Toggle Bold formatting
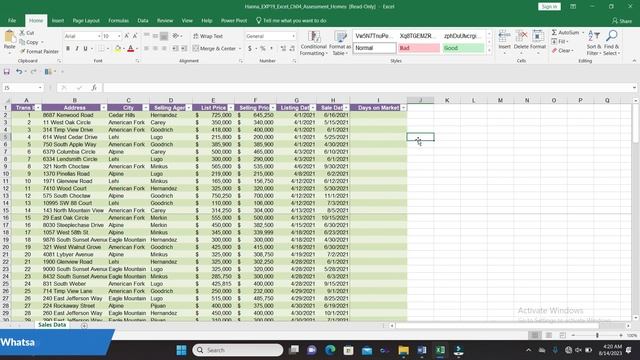 [x=68, y=49]
